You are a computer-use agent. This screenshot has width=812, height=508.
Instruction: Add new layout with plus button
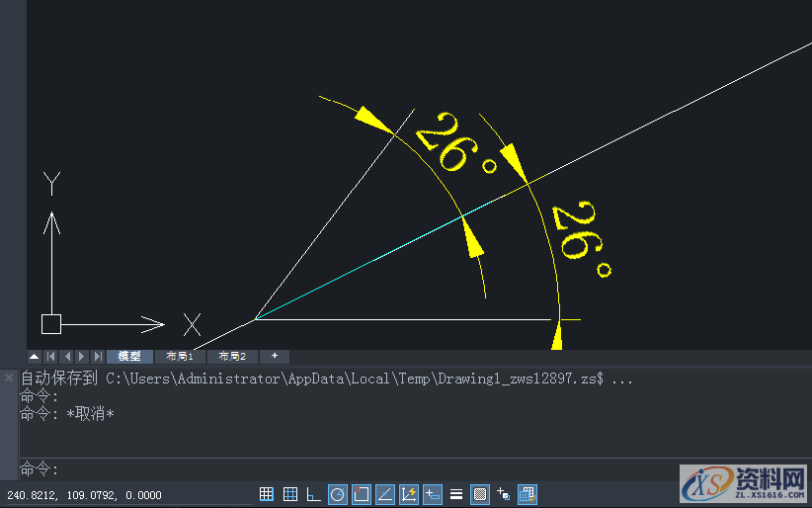coord(275,356)
